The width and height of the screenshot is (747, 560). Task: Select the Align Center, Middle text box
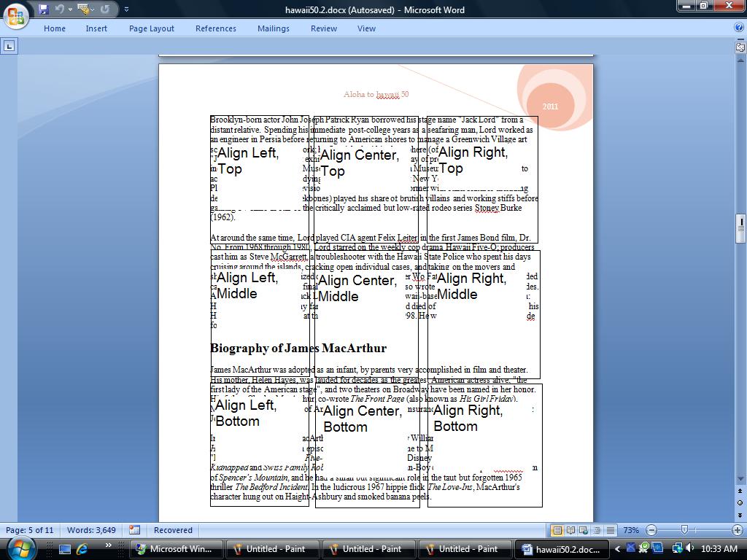click(367, 315)
